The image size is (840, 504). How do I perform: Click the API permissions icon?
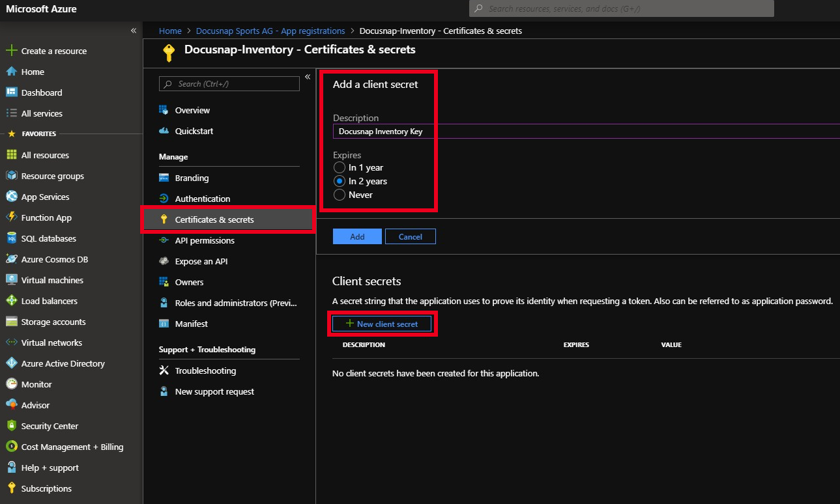[164, 240]
